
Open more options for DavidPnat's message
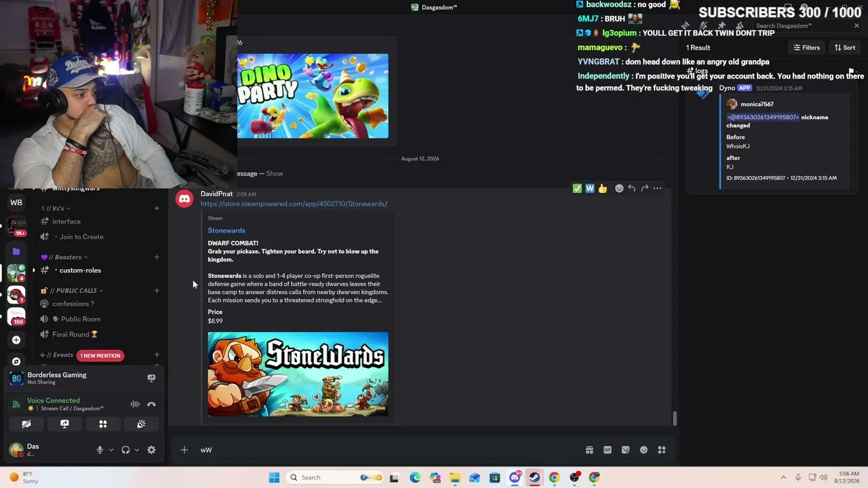pos(657,188)
